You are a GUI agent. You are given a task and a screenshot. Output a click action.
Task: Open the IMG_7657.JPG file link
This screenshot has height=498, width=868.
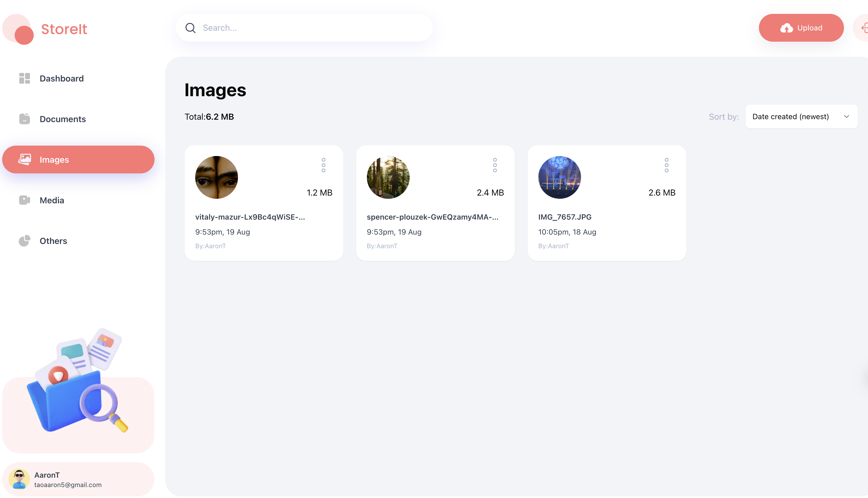[564, 217]
